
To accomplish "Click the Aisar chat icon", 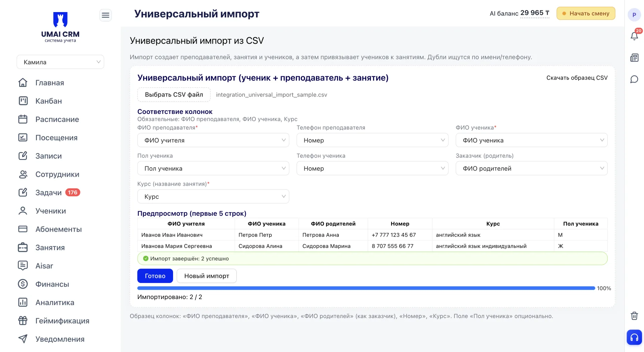I will (x=23, y=266).
